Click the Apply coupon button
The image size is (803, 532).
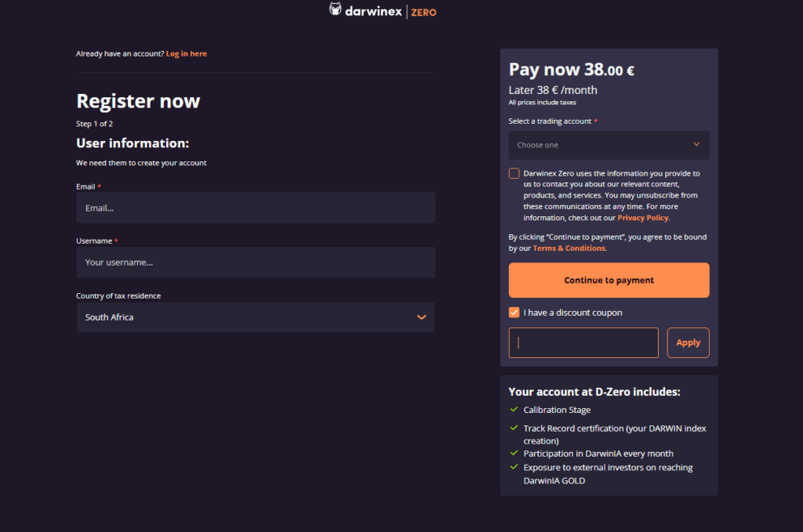[x=688, y=343]
